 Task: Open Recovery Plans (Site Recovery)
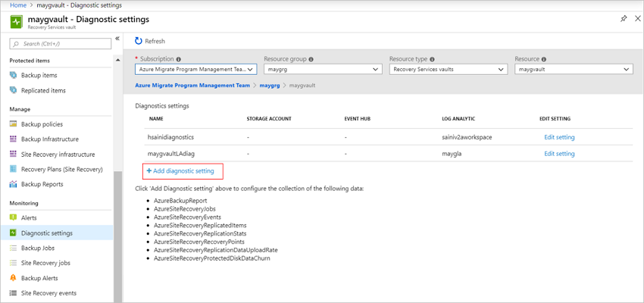[61, 169]
